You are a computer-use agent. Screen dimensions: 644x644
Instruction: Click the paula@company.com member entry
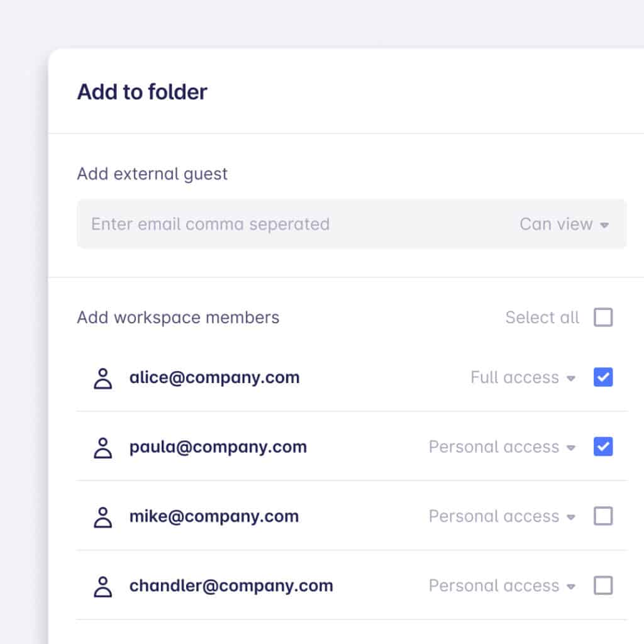352,447
